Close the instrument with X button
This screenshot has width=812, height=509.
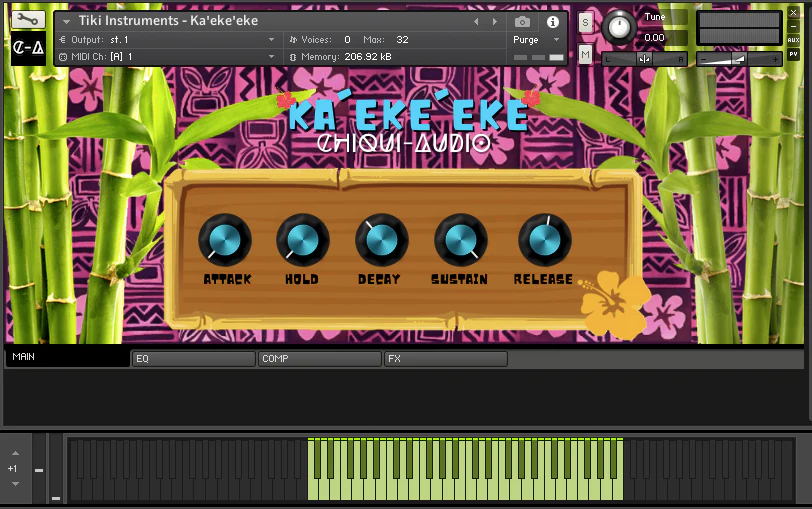click(793, 12)
